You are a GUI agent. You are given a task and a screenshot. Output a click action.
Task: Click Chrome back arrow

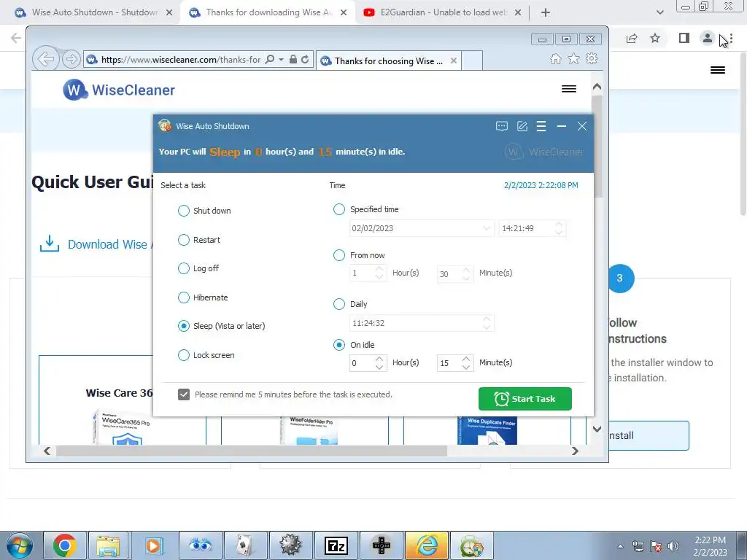16,38
